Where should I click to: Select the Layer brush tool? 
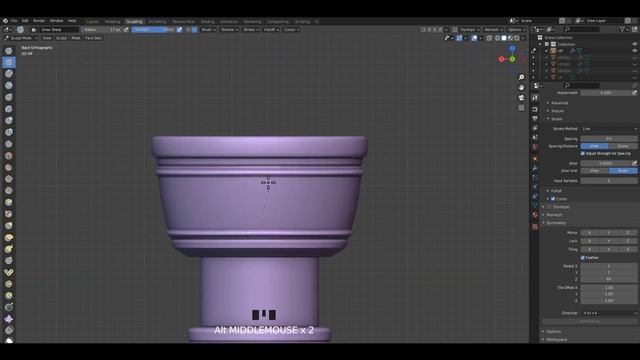coord(9,109)
